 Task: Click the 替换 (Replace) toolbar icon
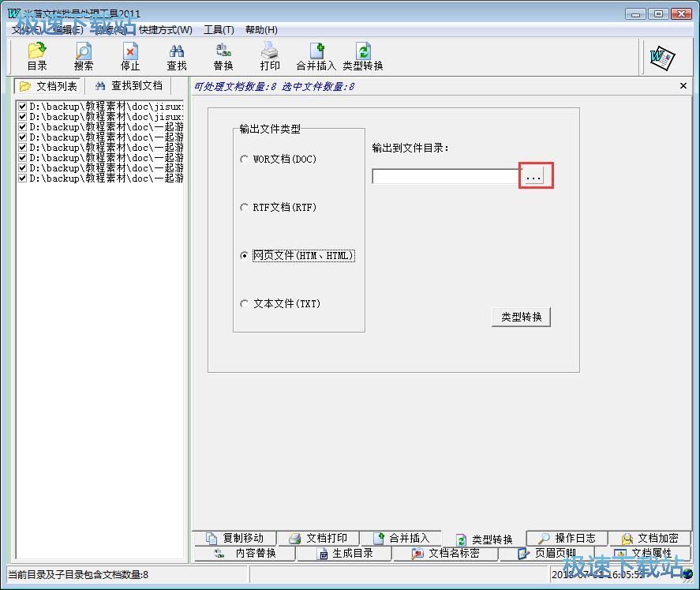click(x=223, y=55)
